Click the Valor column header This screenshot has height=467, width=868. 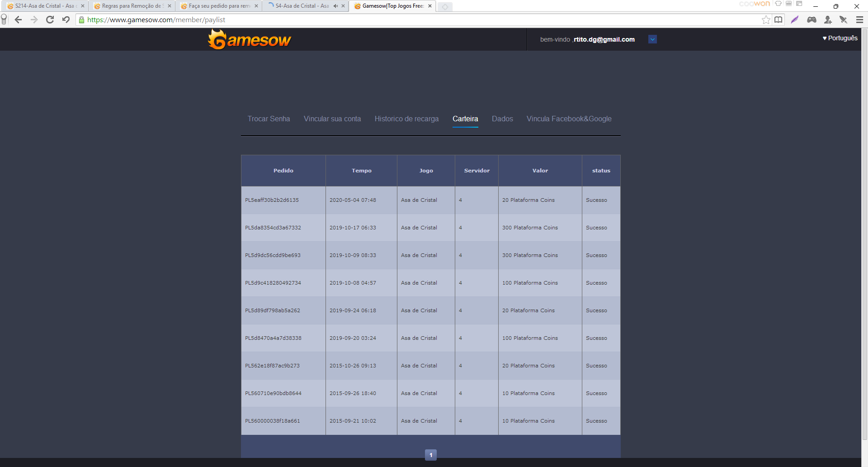coord(540,171)
